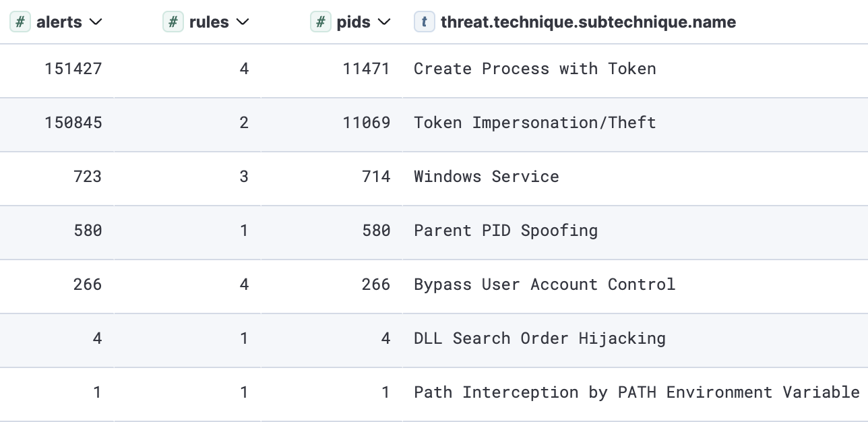This screenshot has height=422, width=868.
Task: Select the threat.technique.subtechnique.name column header
Action: pos(588,22)
